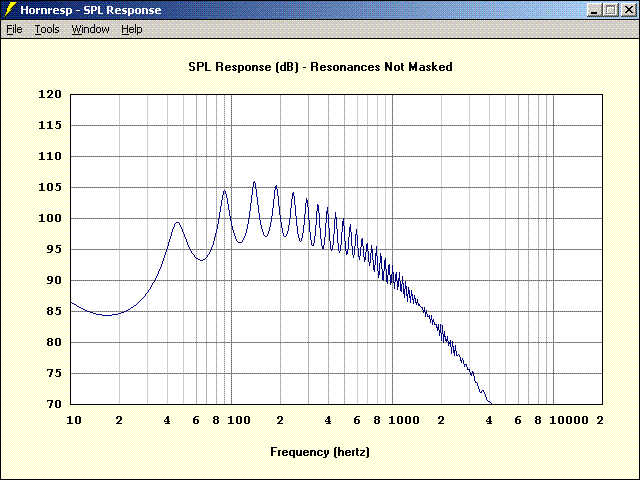640x480 pixels.
Task: Open the Help menu
Action: coord(132,29)
